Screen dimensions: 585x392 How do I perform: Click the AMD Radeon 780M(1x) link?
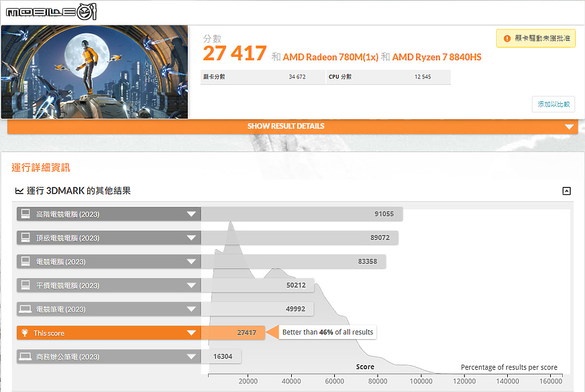click(331, 57)
